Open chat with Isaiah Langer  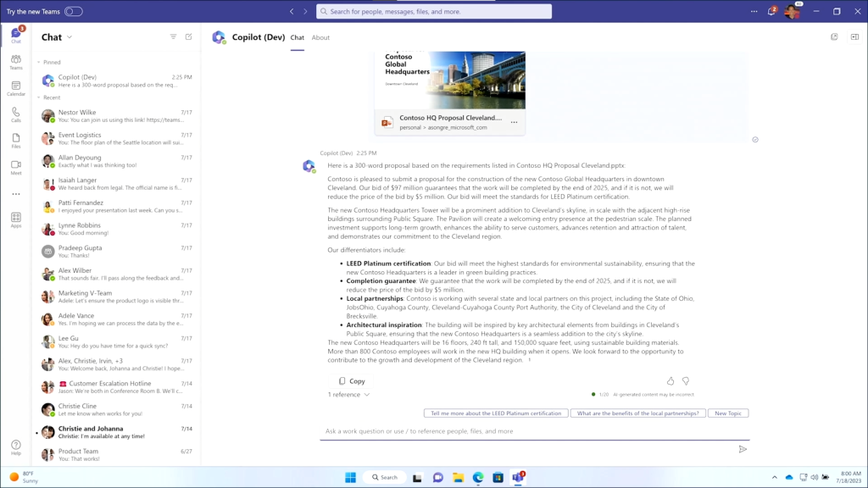point(117,184)
